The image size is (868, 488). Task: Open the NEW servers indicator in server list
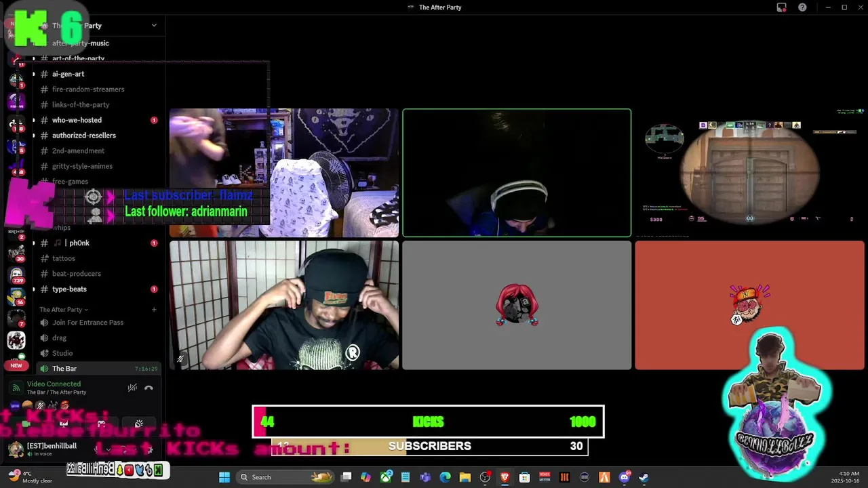coord(16,365)
